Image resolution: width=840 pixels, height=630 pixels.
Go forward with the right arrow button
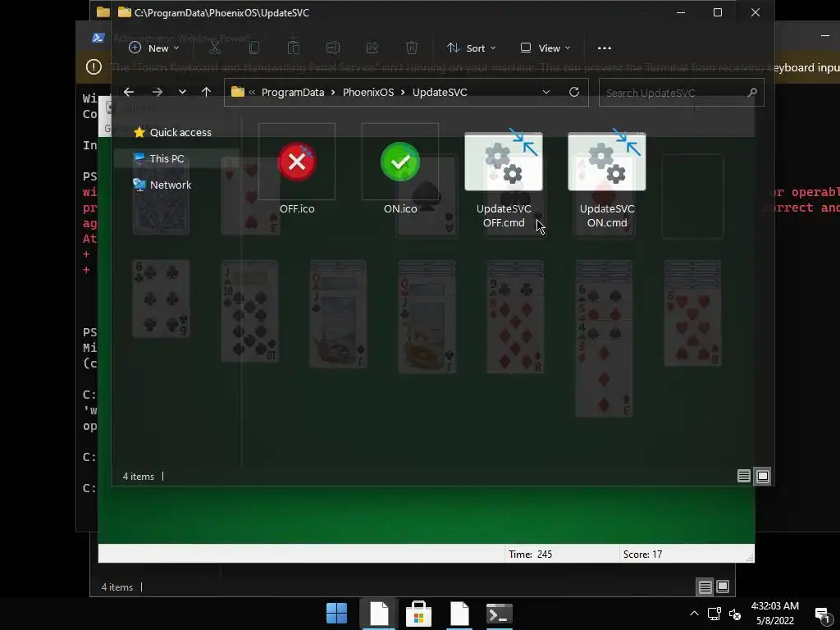tap(157, 92)
